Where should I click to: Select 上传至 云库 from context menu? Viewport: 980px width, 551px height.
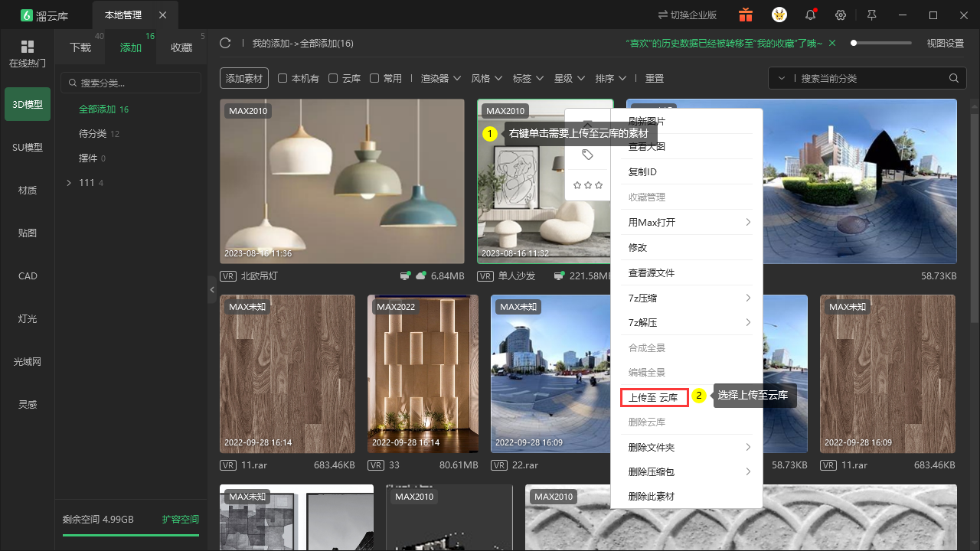(x=654, y=397)
